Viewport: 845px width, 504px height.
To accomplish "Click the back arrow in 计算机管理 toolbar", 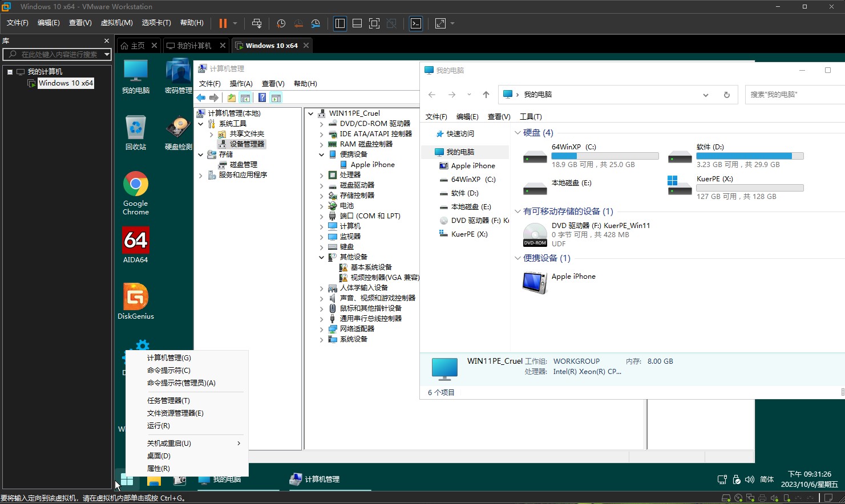I will pyautogui.click(x=201, y=98).
